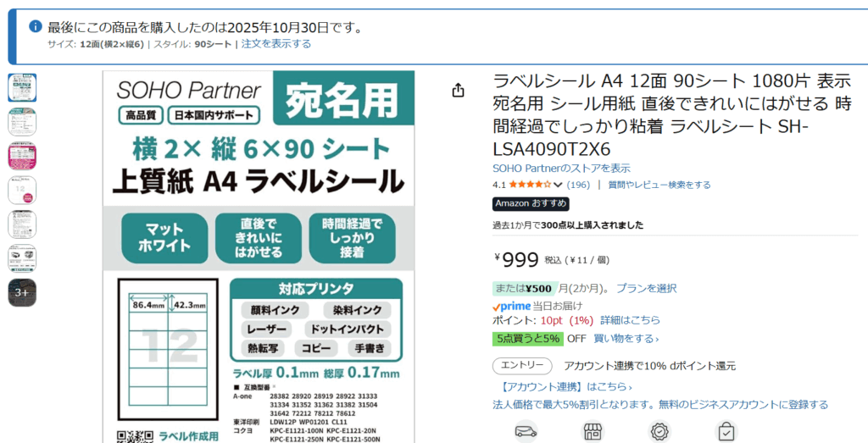This screenshot has height=443, width=868.
Task: Open the 注文を表示する order link
Action: click(275, 44)
